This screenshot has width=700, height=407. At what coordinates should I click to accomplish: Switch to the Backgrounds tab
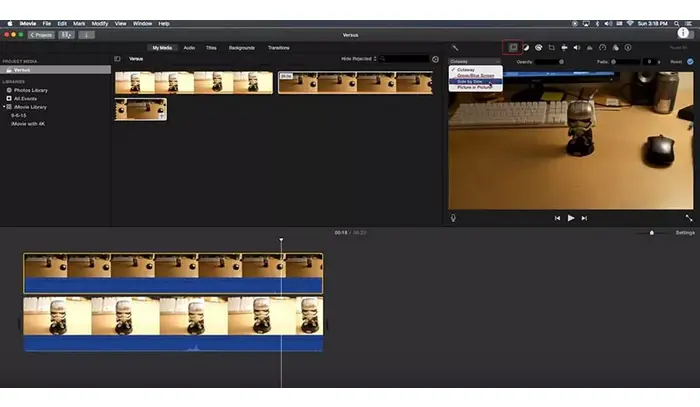coord(242,48)
